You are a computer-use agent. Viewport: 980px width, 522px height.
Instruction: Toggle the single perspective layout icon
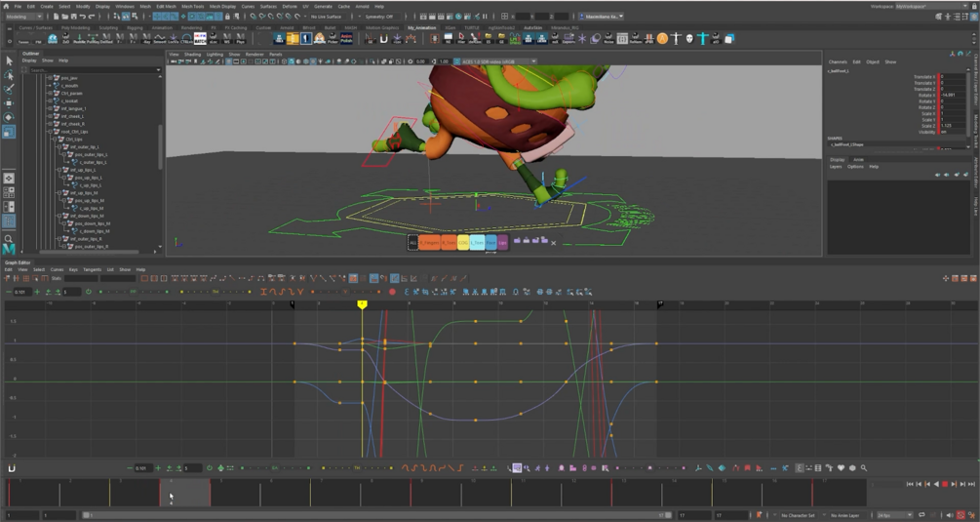pyautogui.click(x=9, y=179)
